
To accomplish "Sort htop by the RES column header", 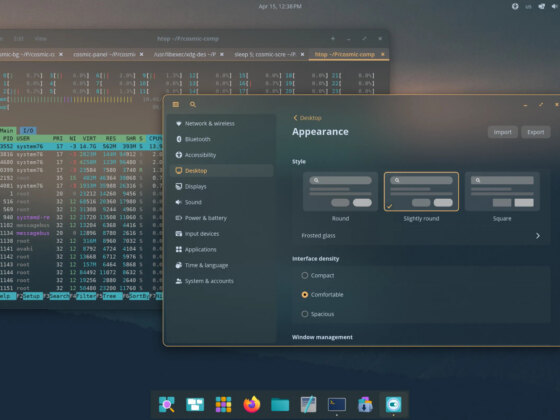I will [111, 139].
